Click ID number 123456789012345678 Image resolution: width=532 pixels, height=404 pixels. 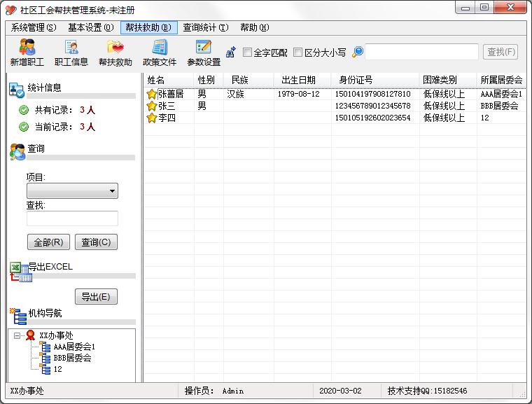(x=372, y=106)
